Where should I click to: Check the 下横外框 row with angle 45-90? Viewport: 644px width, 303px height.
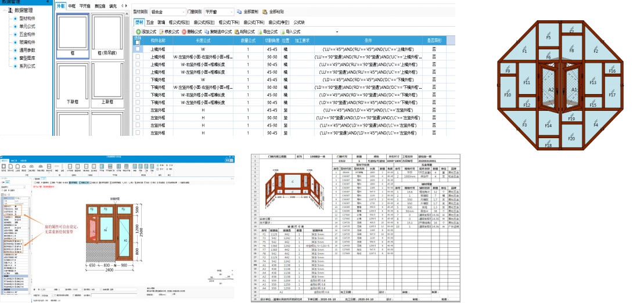(138, 95)
